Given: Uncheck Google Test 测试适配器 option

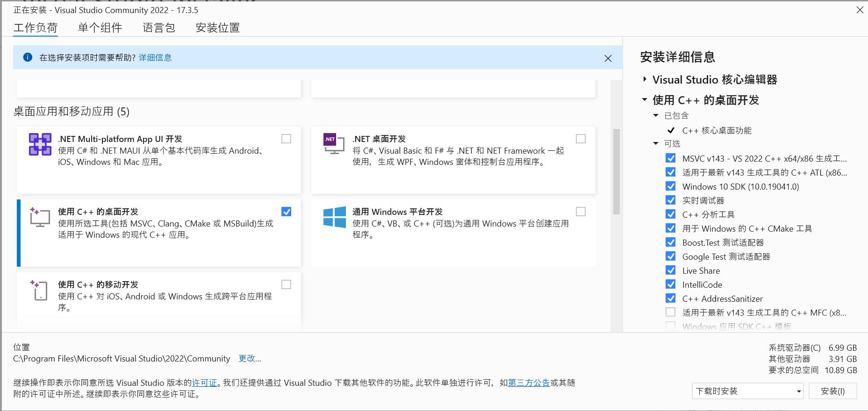Looking at the screenshot, I should coord(671,256).
